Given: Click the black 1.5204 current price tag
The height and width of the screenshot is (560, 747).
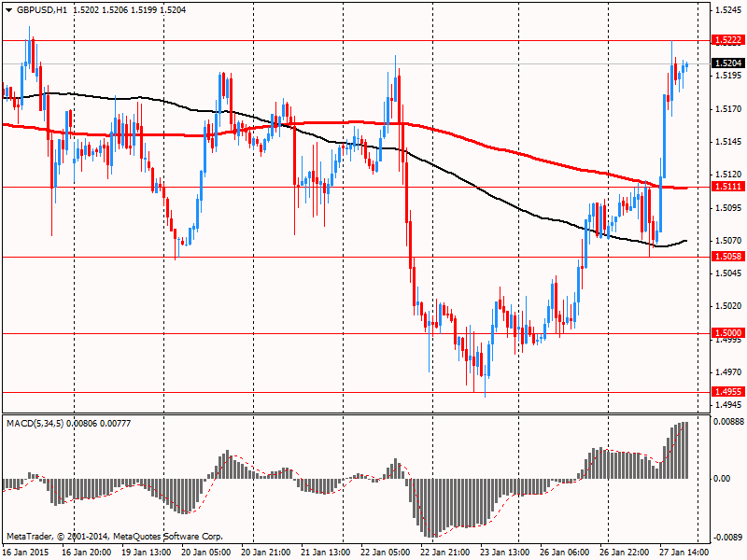Looking at the screenshot, I should [727, 63].
